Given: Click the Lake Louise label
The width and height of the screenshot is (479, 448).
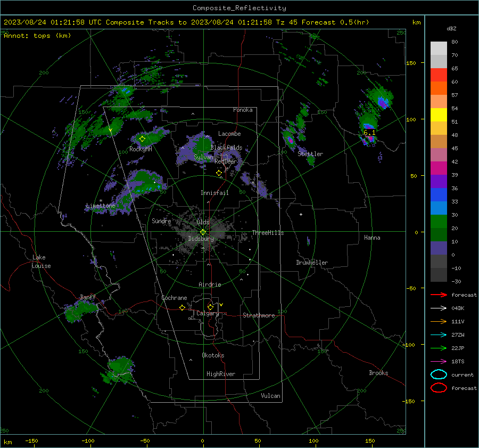Looking at the screenshot, I should click(42, 262).
